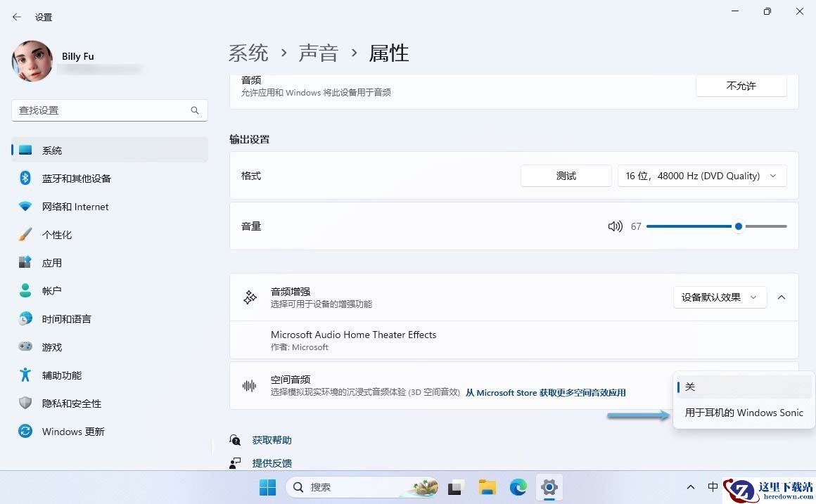Choose 关 in the spatial audio list

point(744,387)
